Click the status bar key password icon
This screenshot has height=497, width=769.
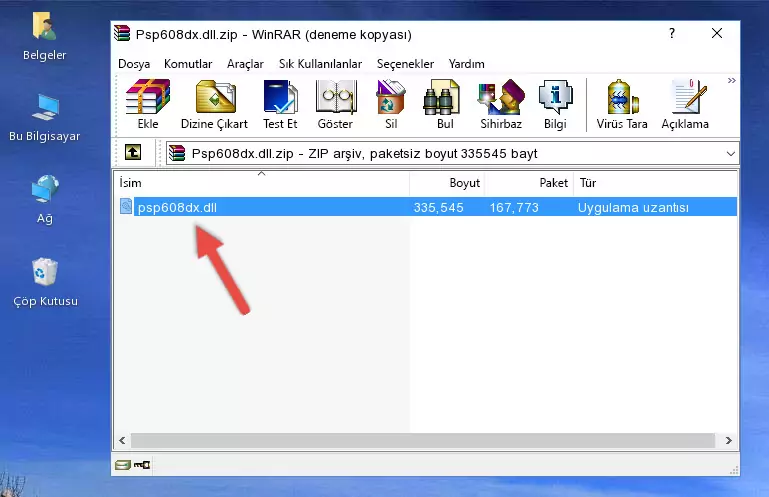click(x=142, y=464)
